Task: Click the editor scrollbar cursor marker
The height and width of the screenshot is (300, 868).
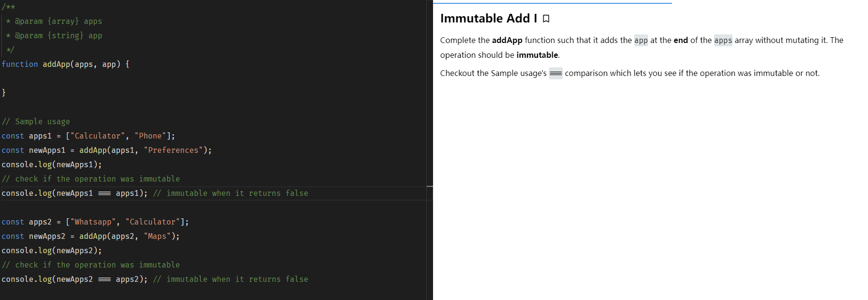Action: pos(430,186)
